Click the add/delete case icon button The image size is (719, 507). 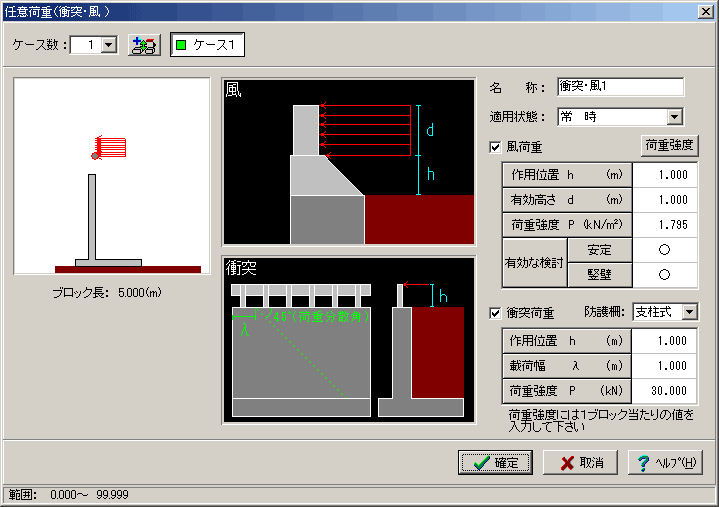click(x=144, y=45)
